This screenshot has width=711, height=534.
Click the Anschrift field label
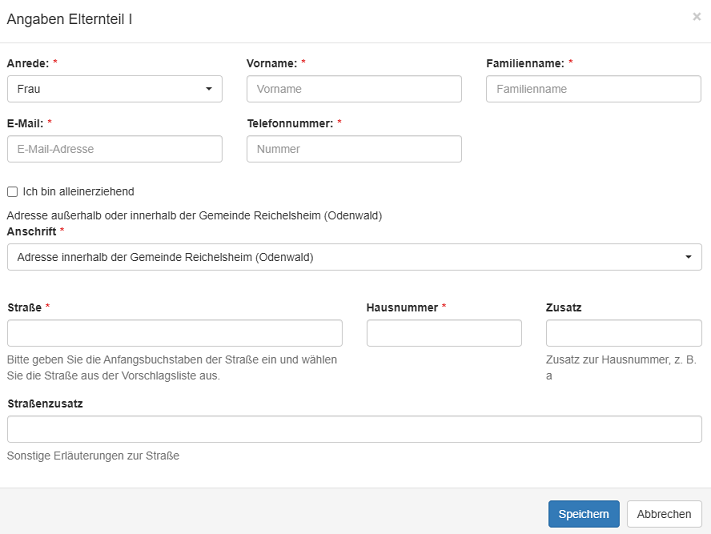coord(32,232)
